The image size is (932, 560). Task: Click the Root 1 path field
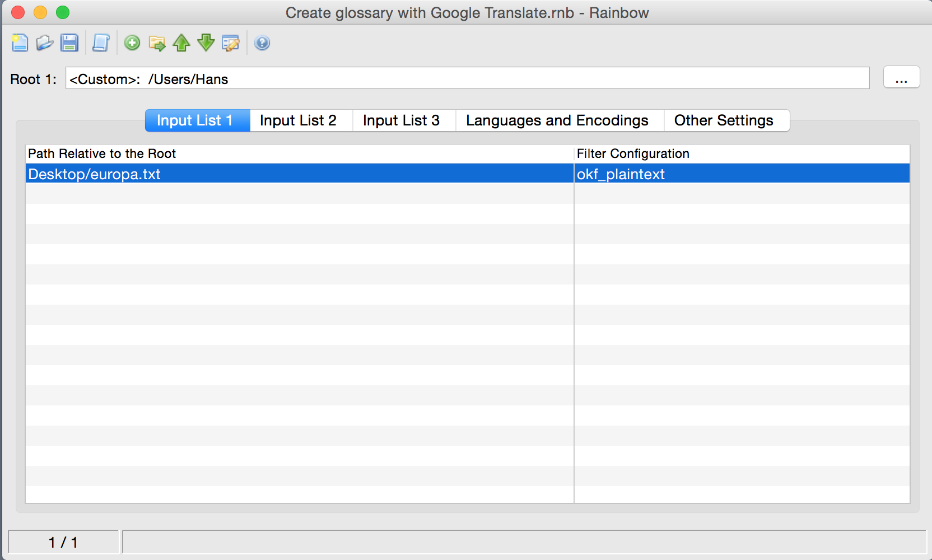click(467, 78)
